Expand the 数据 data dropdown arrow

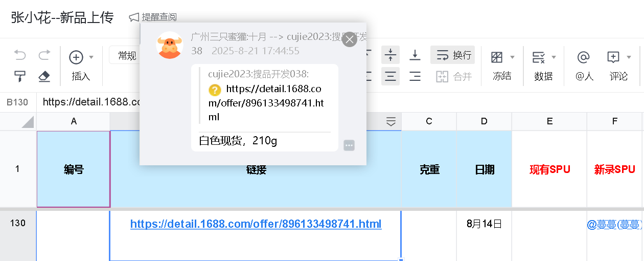tap(554, 57)
